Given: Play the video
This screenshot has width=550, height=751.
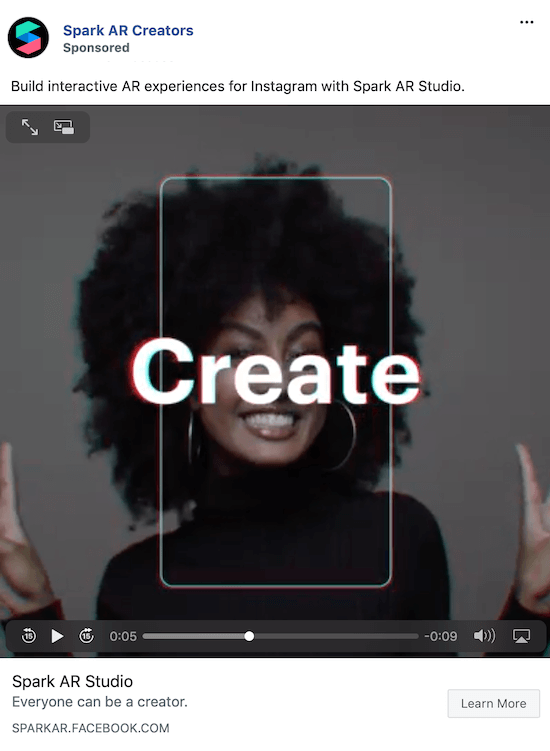Looking at the screenshot, I should 57,636.
